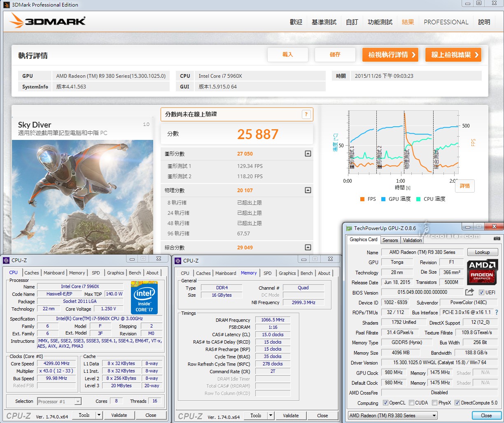Open Graphics tab in CPU-Z CPU window
504x423 pixels.
tap(115, 273)
